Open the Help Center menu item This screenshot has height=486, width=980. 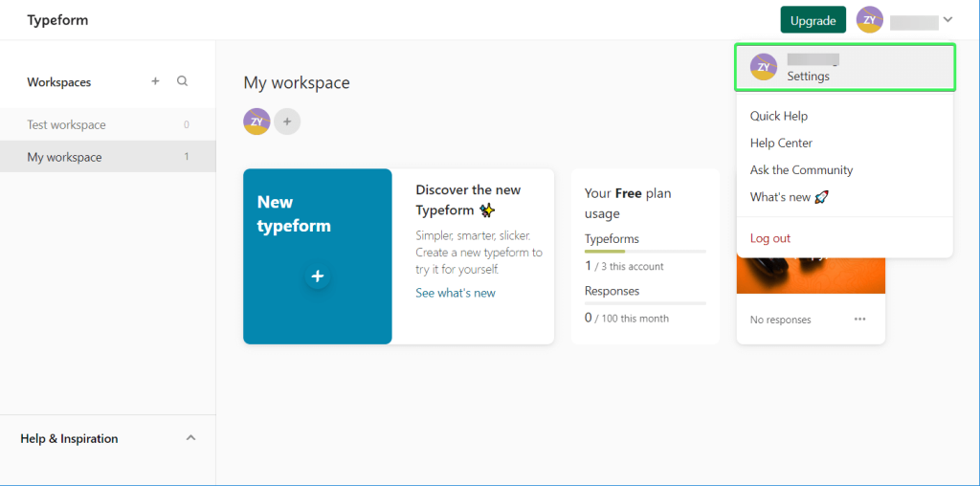pyautogui.click(x=781, y=143)
